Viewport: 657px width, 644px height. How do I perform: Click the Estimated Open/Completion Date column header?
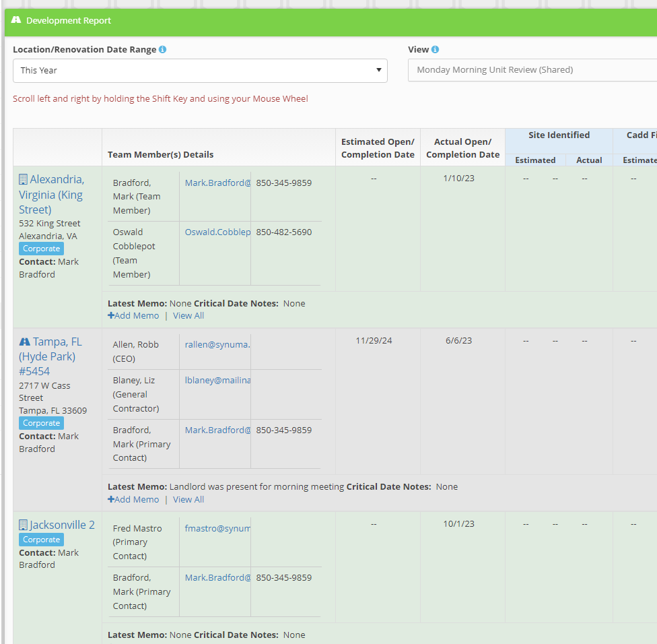pos(378,148)
